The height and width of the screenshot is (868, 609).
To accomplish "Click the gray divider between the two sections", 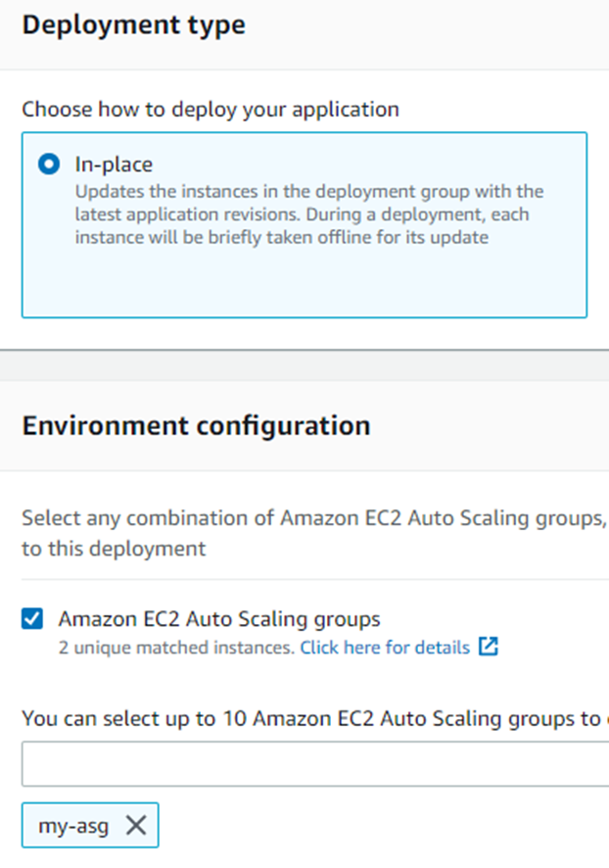I will point(304,364).
